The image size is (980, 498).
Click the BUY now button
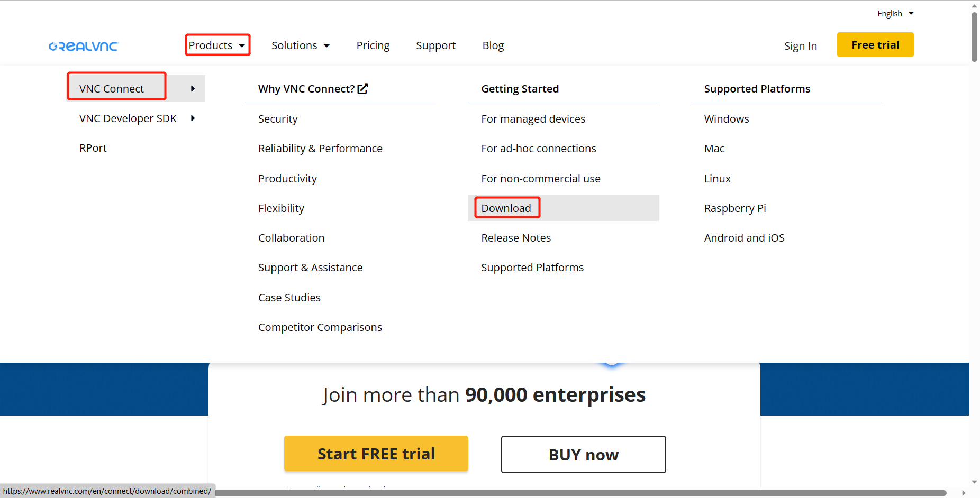(584, 455)
